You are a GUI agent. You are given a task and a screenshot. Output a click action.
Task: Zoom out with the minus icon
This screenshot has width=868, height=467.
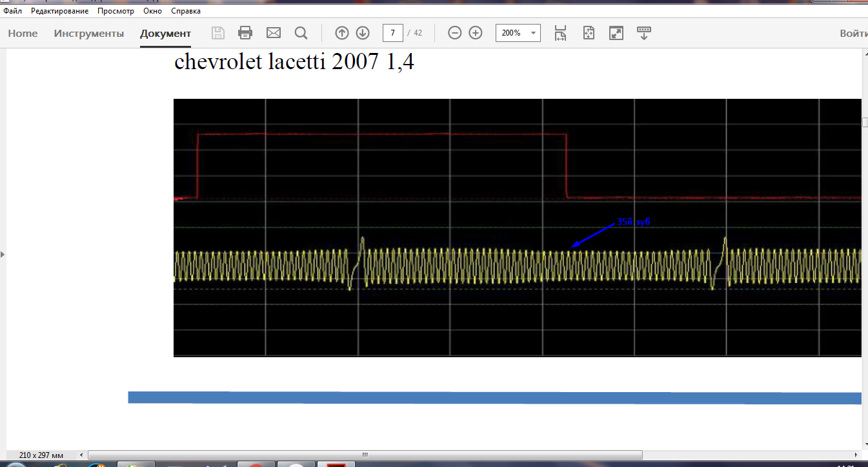455,33
